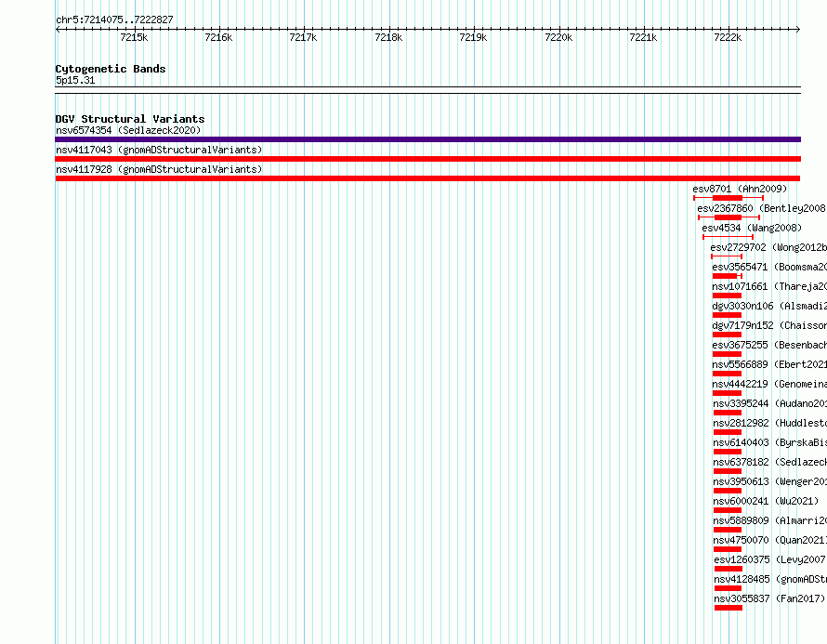Open variant nsv6378182 Sedlazeck label

click(x=770, y=462)
